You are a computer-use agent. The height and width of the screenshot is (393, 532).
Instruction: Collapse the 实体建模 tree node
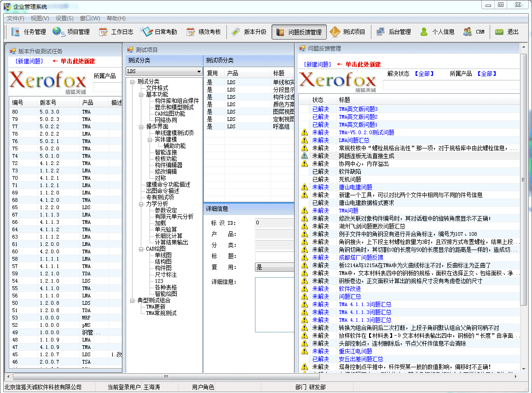point(150,140)
